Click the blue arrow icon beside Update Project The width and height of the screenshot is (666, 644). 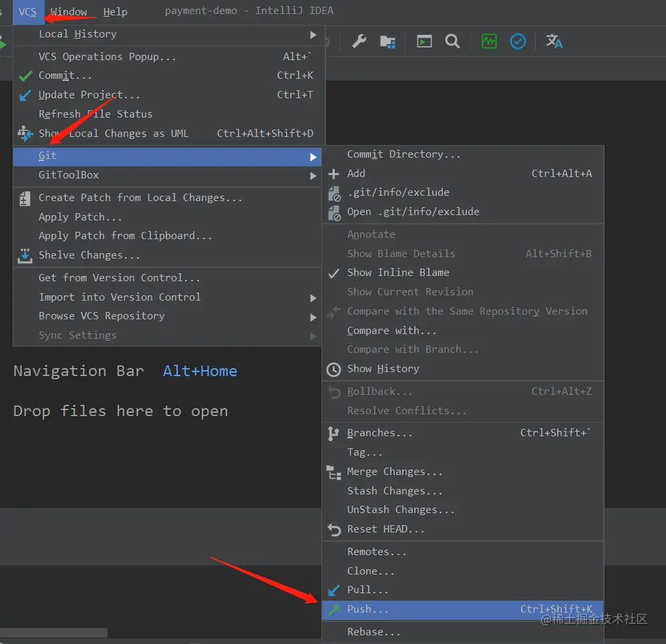[x=25, y=95]
